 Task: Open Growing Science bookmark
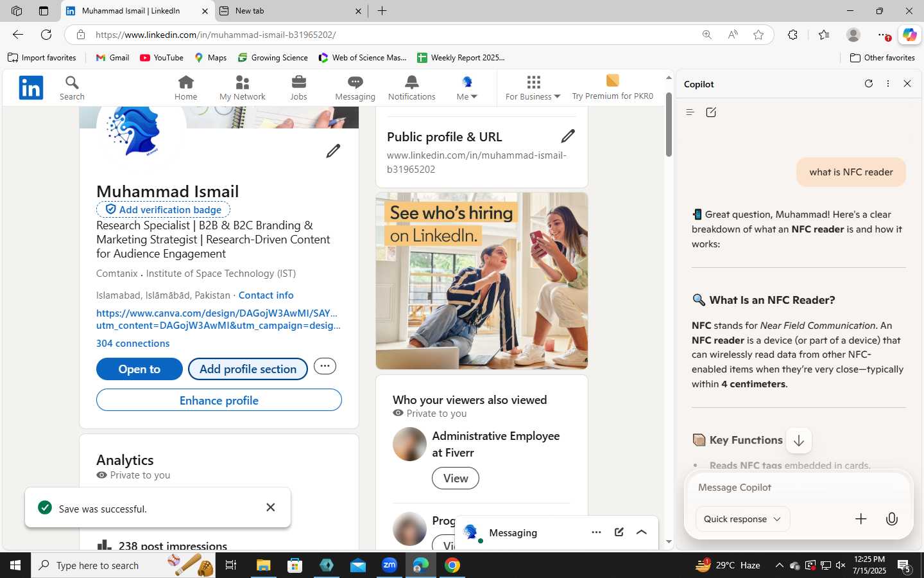(x=273, y=58)
